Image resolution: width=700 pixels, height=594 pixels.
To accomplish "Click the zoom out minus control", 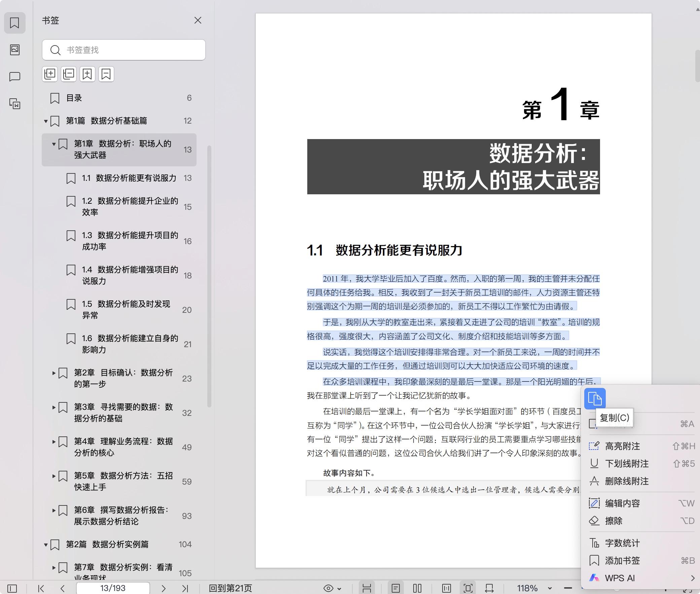I will click(x=568, y=588).
